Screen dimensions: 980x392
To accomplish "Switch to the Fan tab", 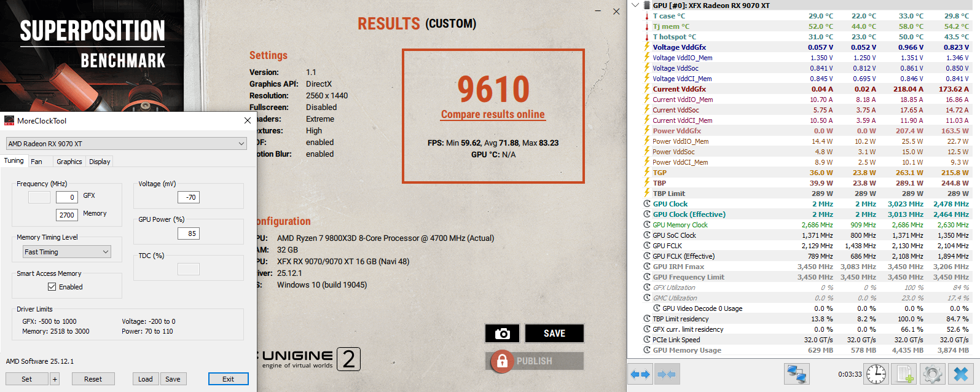I will click(x=36, y=162).
